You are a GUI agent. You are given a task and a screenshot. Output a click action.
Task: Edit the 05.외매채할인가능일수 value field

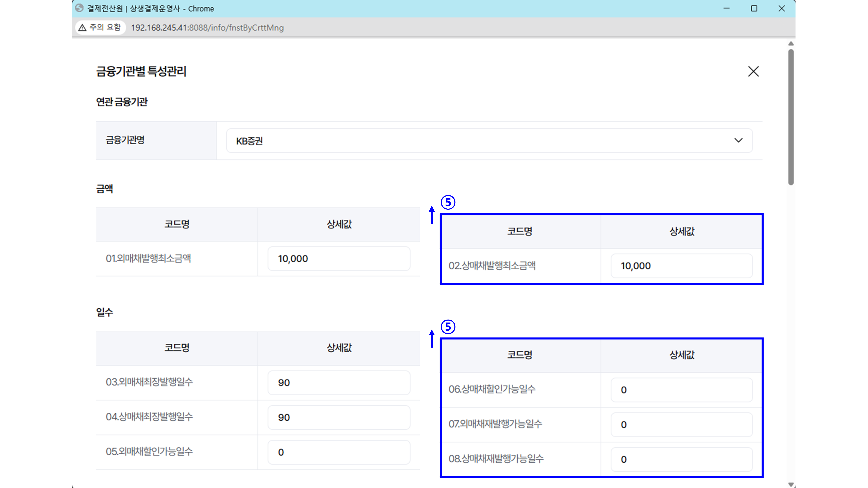pos(339,452)
